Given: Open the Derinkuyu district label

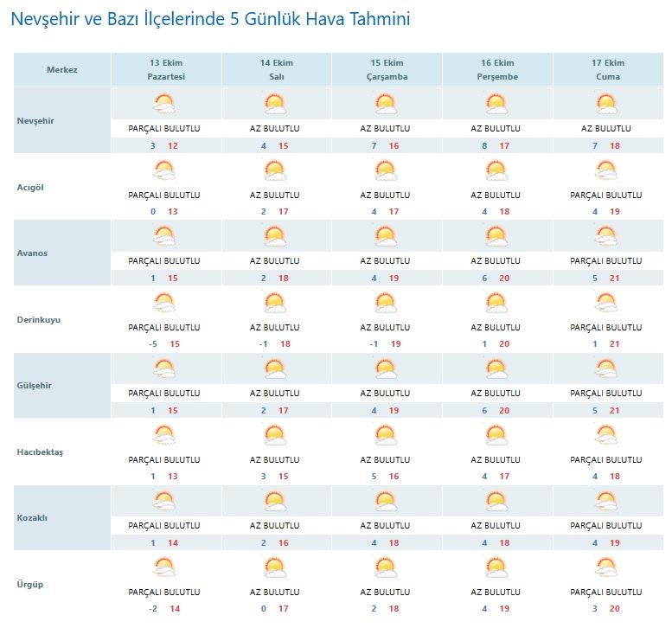Looking at the screenshot, I should pos(39,319).
